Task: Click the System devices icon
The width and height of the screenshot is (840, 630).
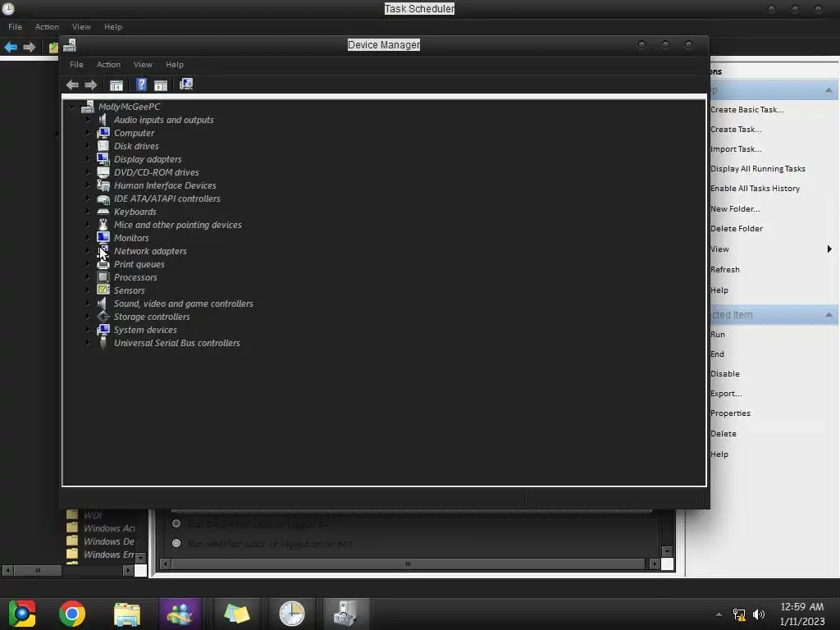Action: (x=103, y=330)
